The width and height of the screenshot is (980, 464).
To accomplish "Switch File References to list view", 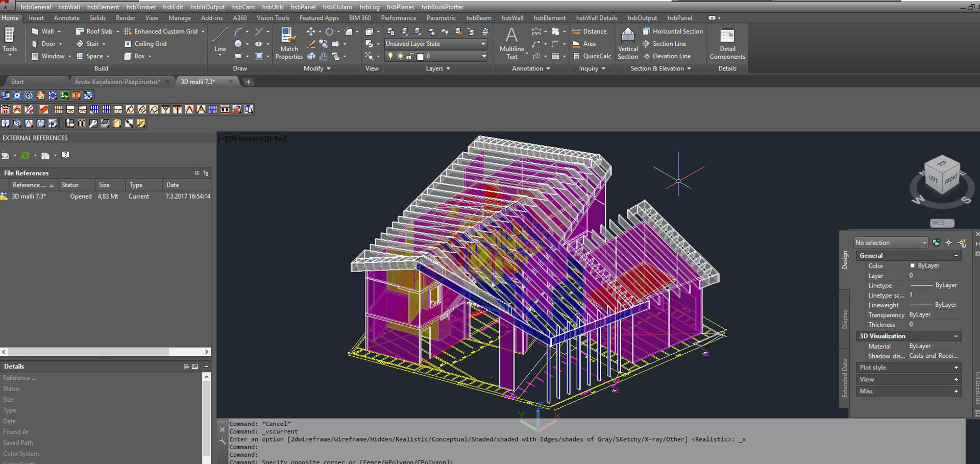I will (197, 173).
